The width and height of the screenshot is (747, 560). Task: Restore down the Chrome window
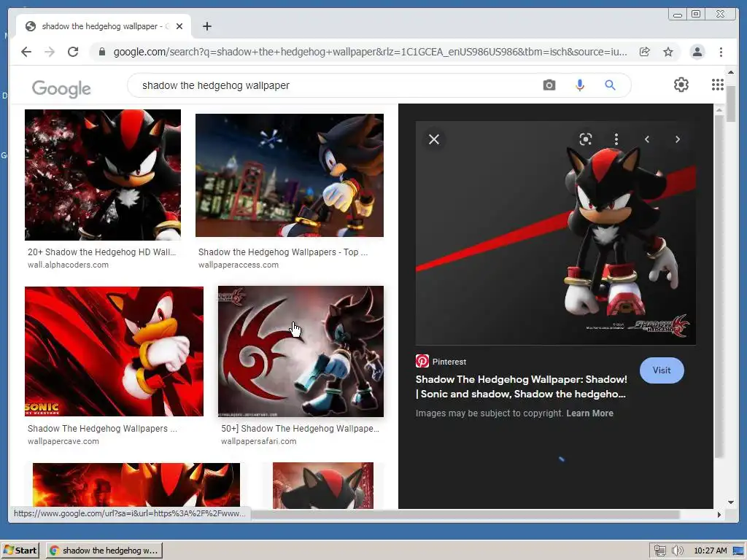[x=696, y=14]
